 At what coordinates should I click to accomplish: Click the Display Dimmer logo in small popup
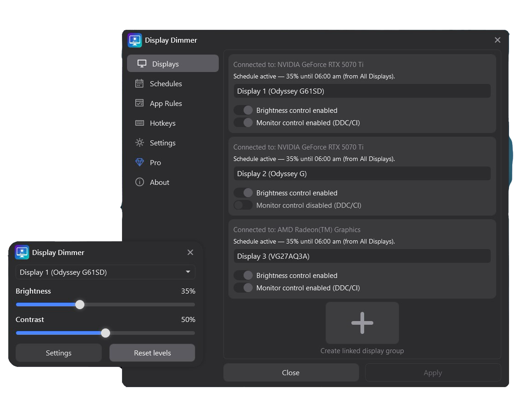tap(22, 252)
